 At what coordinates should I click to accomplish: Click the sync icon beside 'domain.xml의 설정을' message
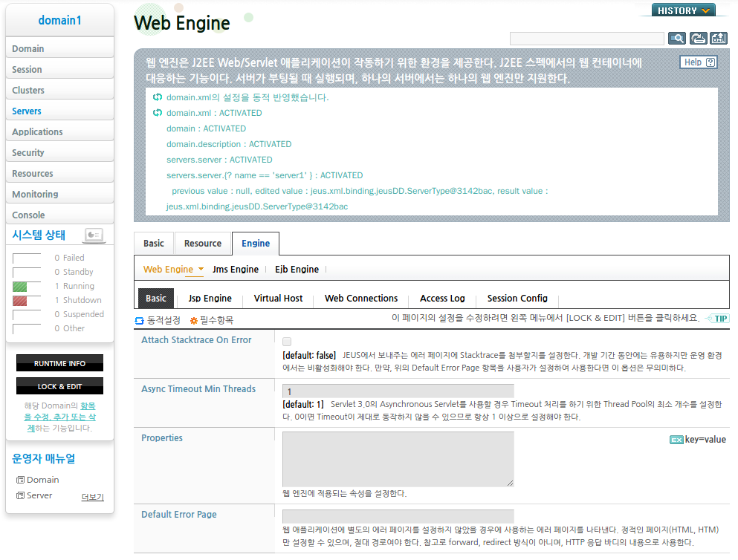(158, 97)
